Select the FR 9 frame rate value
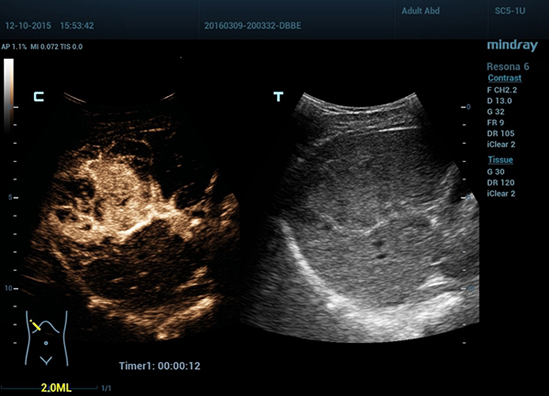 click(495, 123)
